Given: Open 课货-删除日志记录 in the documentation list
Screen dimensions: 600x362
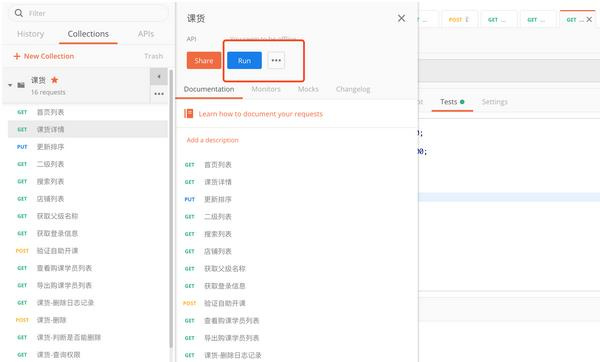Looking at the screenshot, I should [233, 355].
